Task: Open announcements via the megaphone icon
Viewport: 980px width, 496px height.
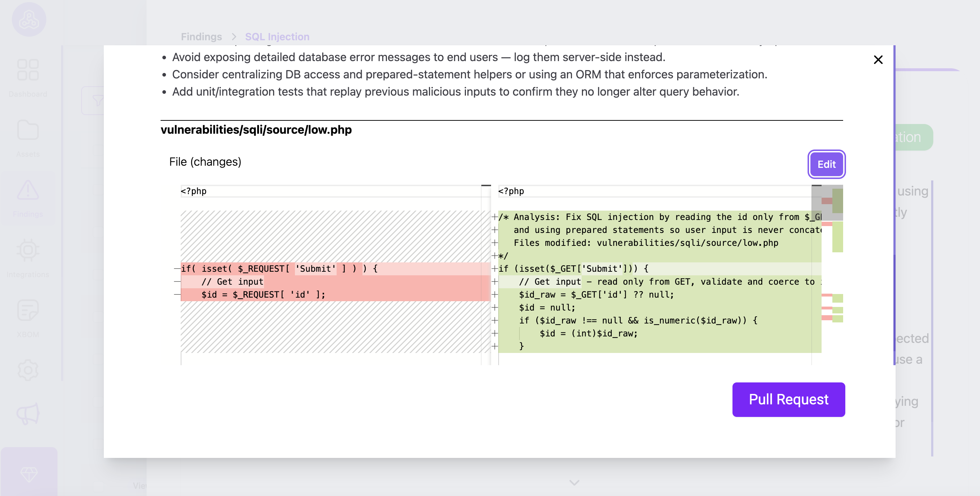Action: point(28,413)
